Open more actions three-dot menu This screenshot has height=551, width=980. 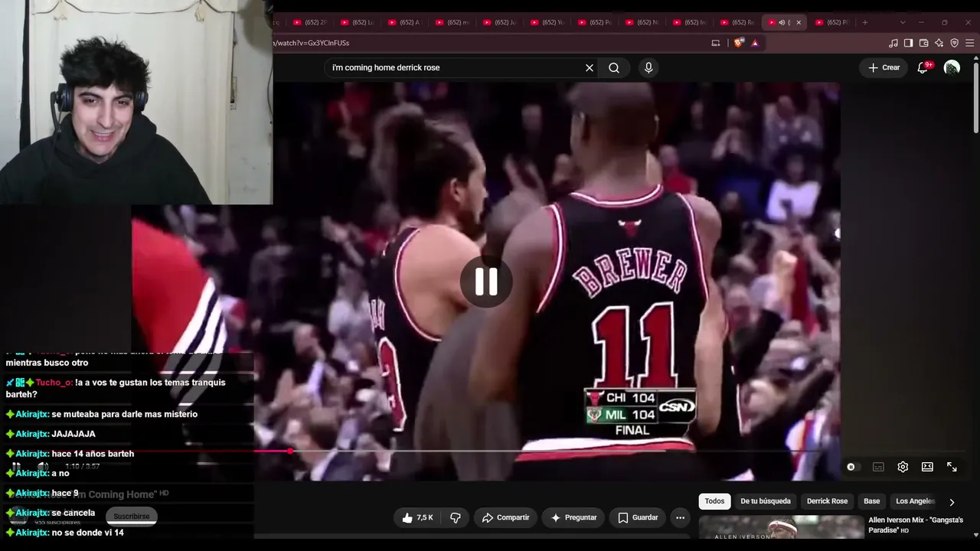coord(680,518)
